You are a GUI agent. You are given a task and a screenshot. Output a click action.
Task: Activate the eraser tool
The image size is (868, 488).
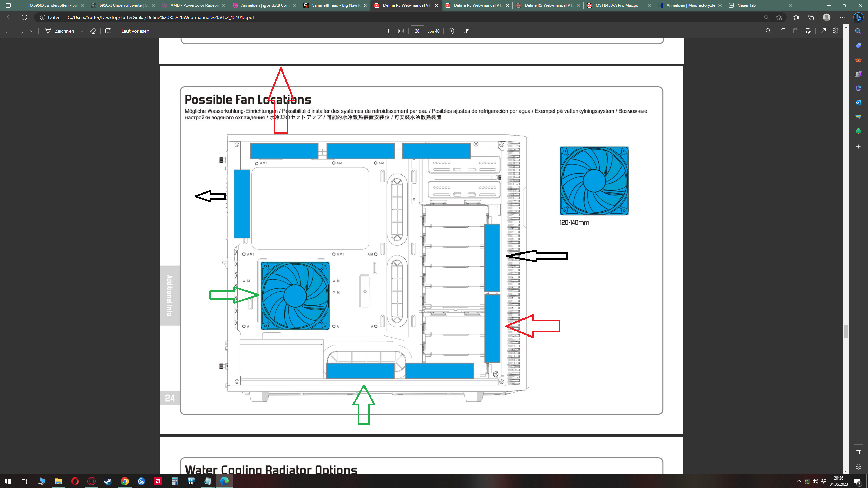pyautogui.click(x=93, y=31)
